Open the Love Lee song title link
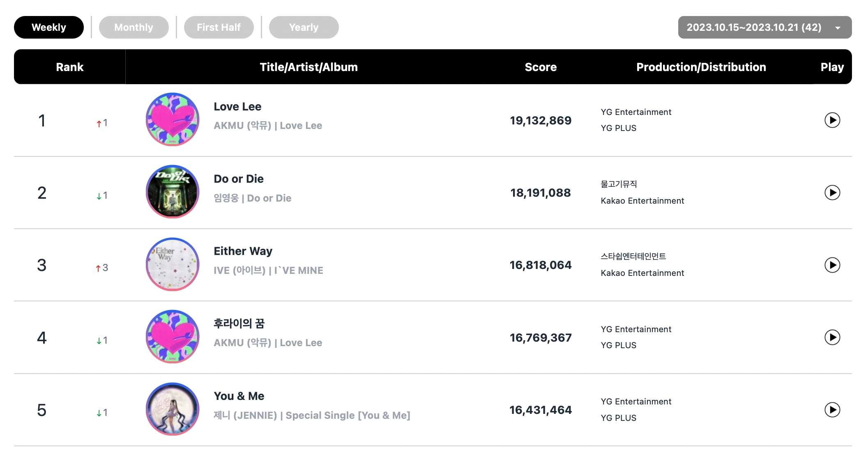This screenshot has height=450, width=868. pyautogui.click(x=237, y=107)
